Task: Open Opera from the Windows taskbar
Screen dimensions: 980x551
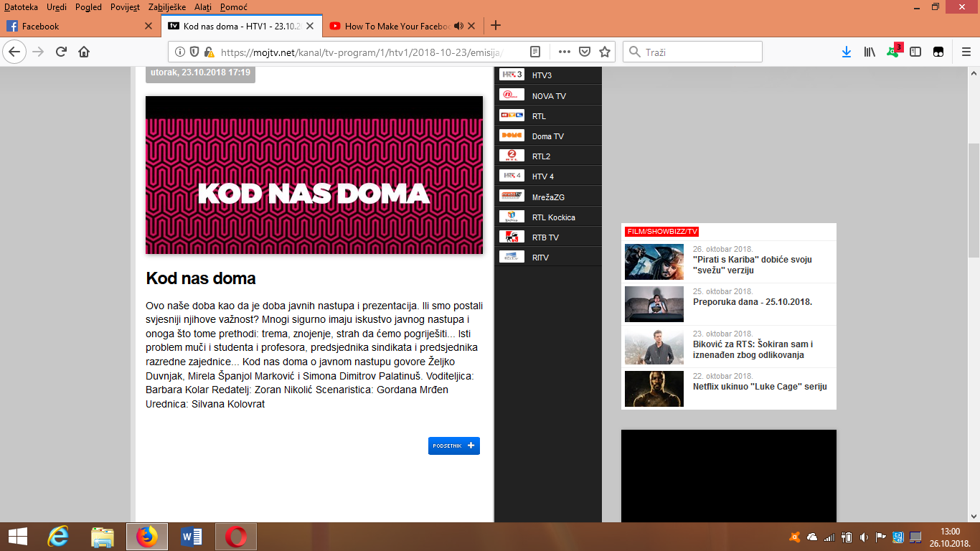Action: tap(236, 537)
